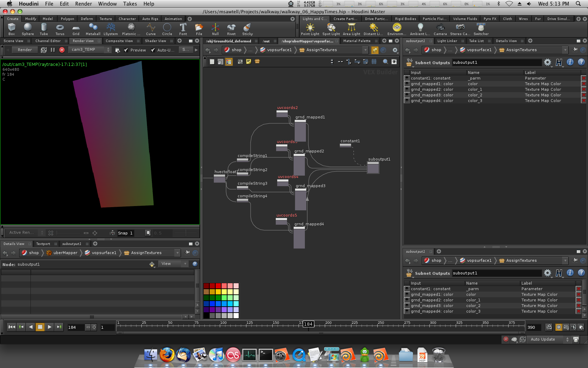Jump to first frame button
This screenshot has height=368, width=588.
coord(12,327)
